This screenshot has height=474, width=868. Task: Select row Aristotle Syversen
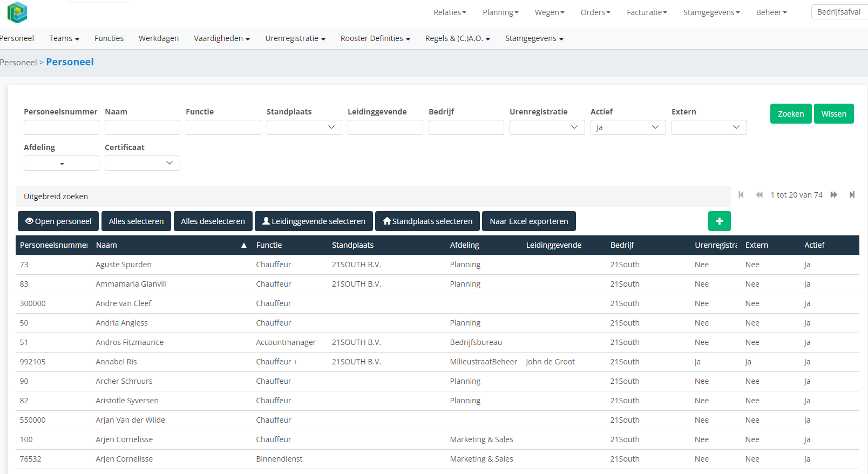coord(437,401)
